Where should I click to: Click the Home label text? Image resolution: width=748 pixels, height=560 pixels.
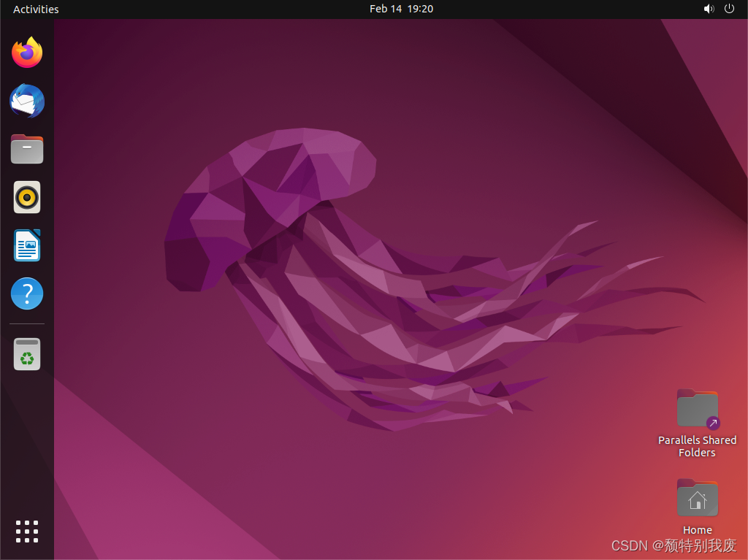click(698, 530)
